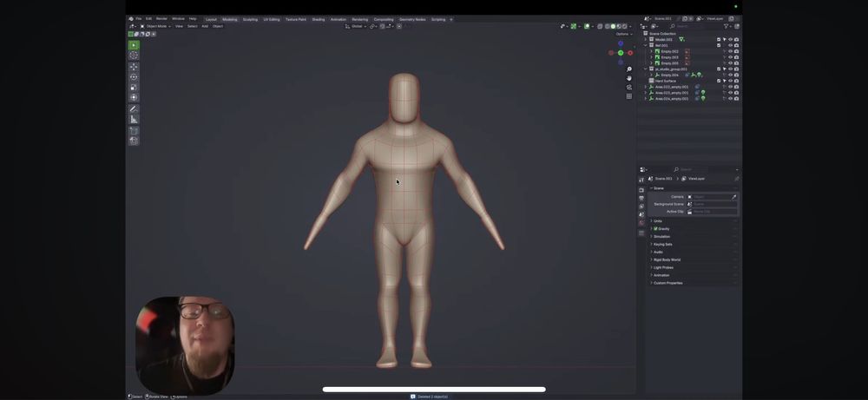
Task: Disable render for pr_studio_group.001 camera icon
Action: [x=736, y=69]
